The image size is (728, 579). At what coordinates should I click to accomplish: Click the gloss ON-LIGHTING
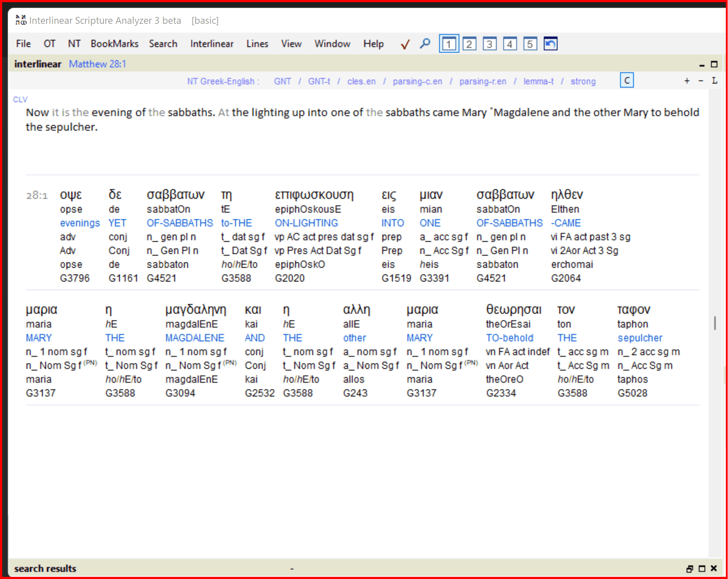(x=306, y=223)
